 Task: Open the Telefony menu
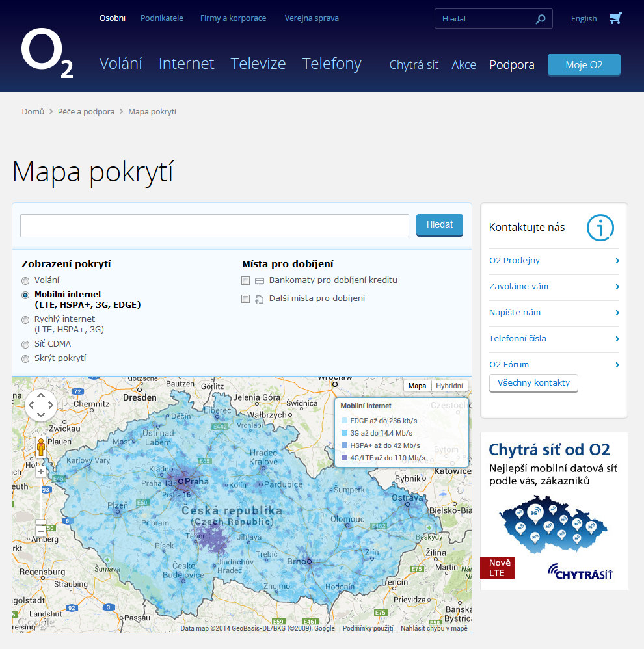pyautogui.click(x=332, y=64)
